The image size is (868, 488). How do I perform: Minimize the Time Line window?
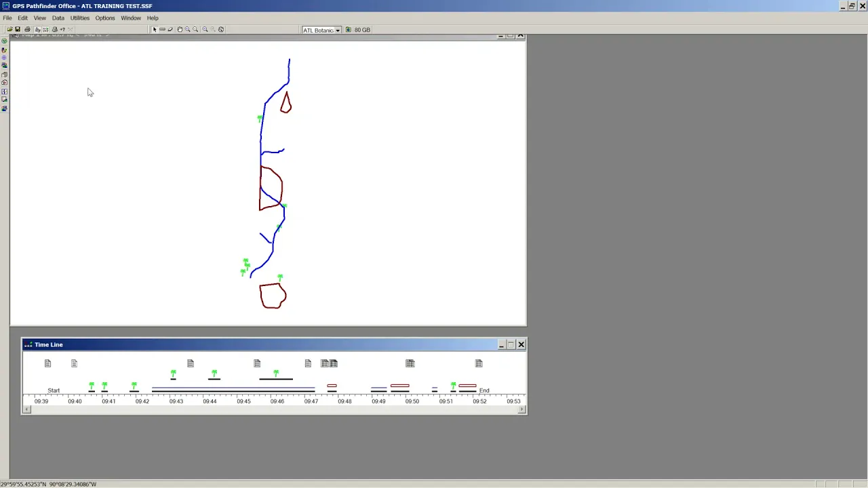pos(502,344)
